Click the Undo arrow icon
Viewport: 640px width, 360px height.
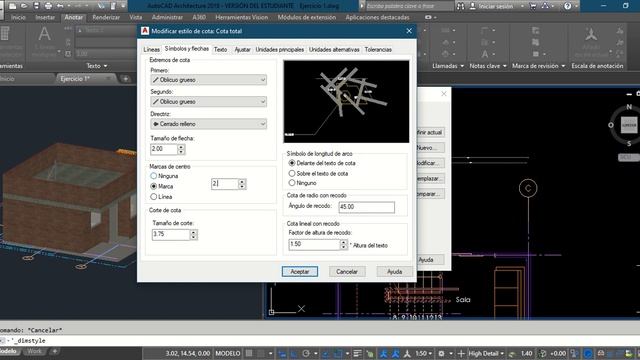click(60, 6)
